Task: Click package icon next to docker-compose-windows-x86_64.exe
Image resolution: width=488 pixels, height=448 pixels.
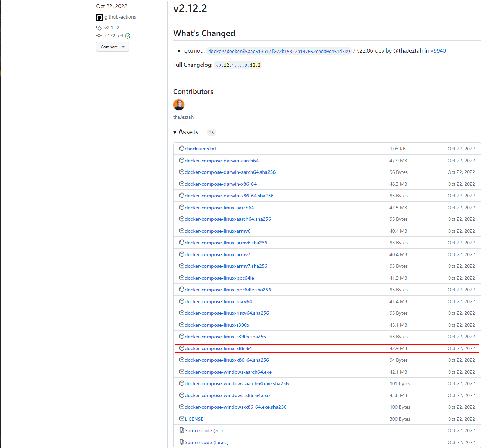Action: point(182,395)
